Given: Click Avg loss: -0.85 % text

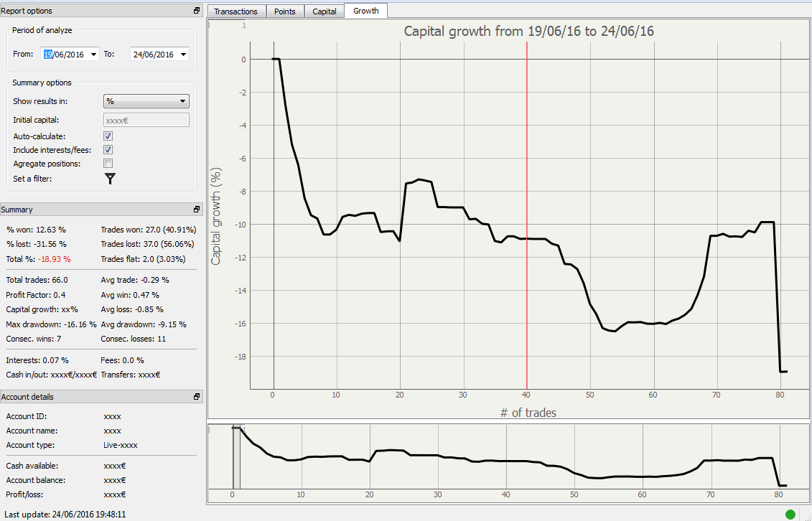Looking at the screenshot, I should [x=132, y=309].
